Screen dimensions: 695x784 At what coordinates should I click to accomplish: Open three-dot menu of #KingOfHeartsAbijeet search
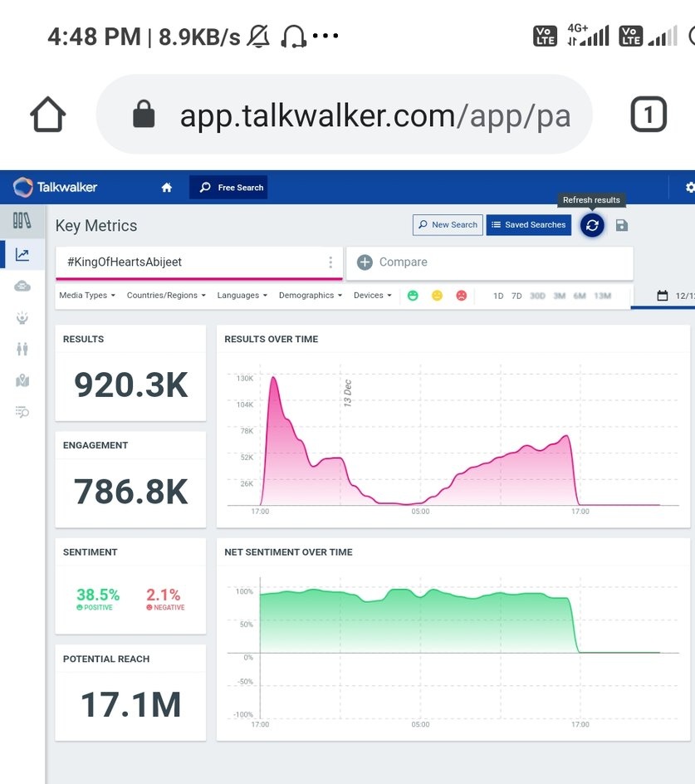tap(330, 262)
